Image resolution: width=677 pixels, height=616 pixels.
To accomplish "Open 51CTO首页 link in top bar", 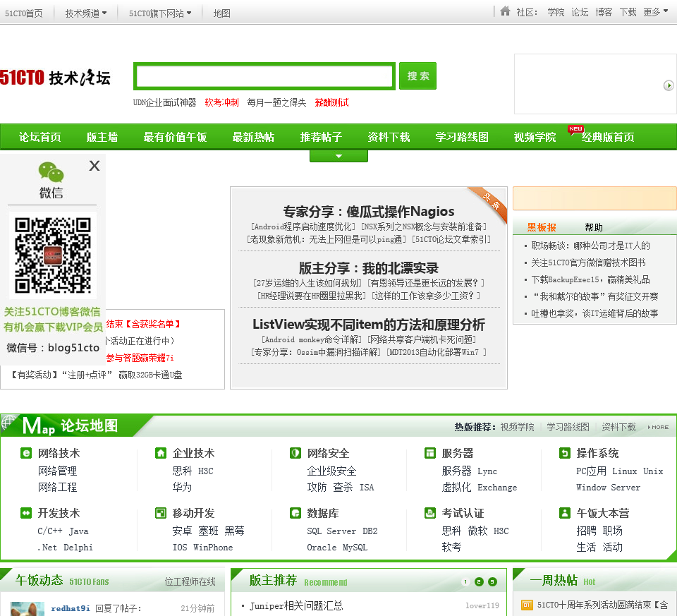I will click(24, 13).
